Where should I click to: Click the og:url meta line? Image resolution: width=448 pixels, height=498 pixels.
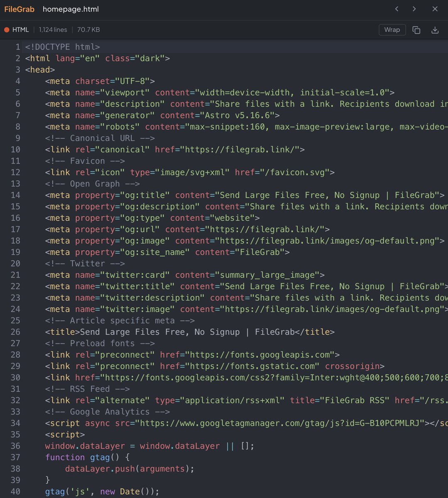(x=187, y=229)
